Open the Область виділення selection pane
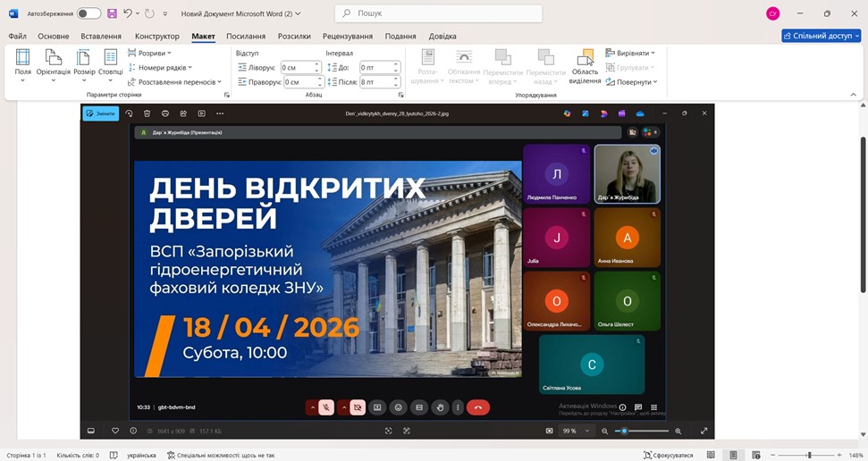The width and height of the screenshot is (868, 461). 586,65
